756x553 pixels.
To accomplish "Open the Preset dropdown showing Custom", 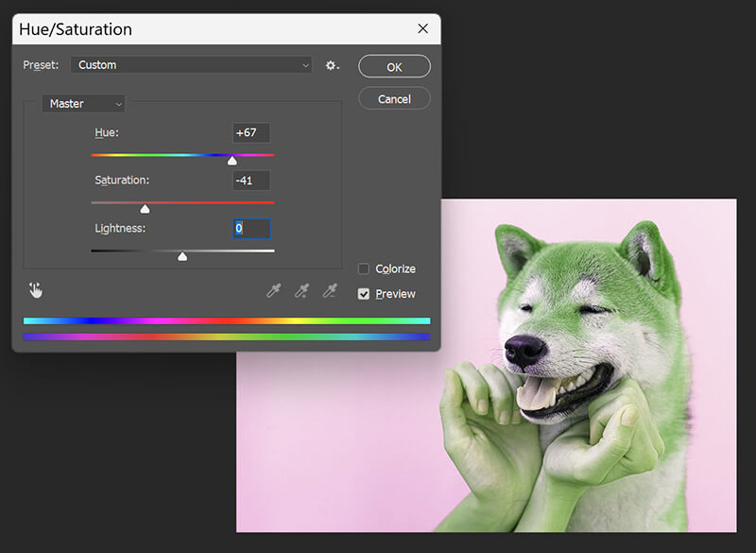I will pos(189,64).
